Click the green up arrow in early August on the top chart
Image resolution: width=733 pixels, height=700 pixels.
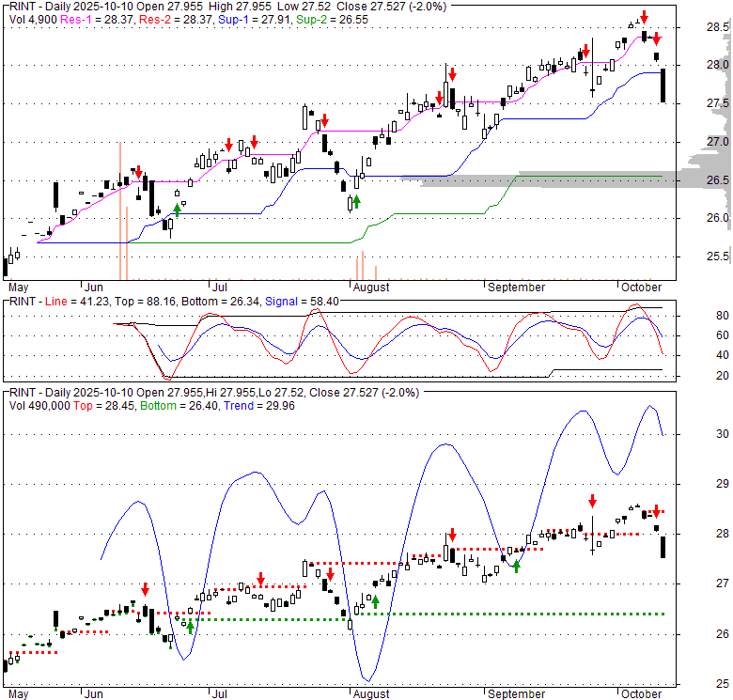[x=357, y=203]
